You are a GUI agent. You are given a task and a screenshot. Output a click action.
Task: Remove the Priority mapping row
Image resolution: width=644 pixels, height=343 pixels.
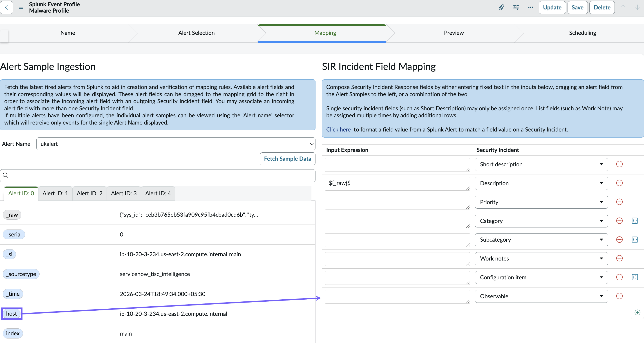(619, 202)
